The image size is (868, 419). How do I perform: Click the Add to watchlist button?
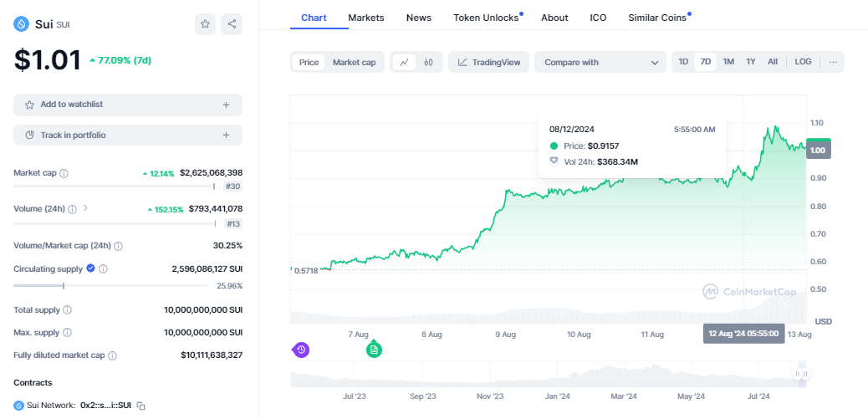128,105
